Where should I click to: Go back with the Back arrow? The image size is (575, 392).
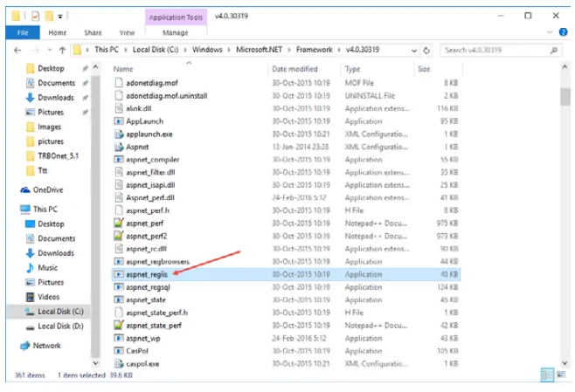point(17,50)
